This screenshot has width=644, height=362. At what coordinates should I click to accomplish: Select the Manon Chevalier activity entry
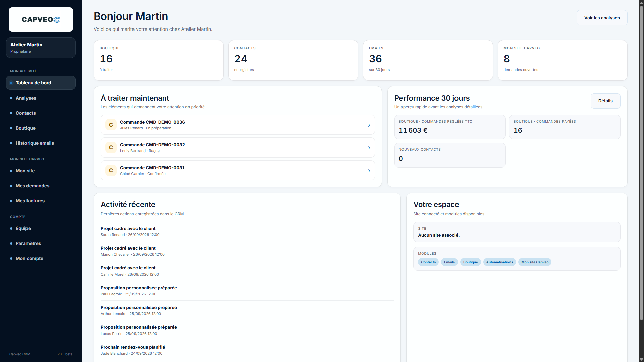(x=247, y=251)
